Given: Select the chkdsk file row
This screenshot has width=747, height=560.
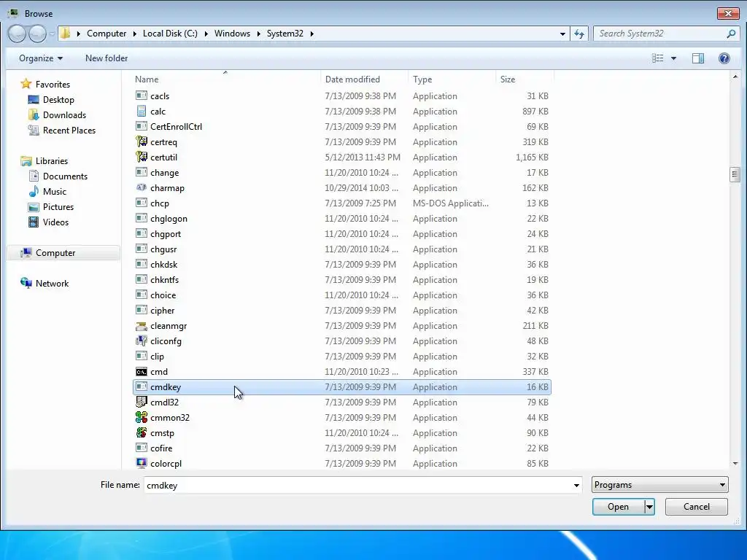Looking at the screenshot, I should click(x=341, y=264).
